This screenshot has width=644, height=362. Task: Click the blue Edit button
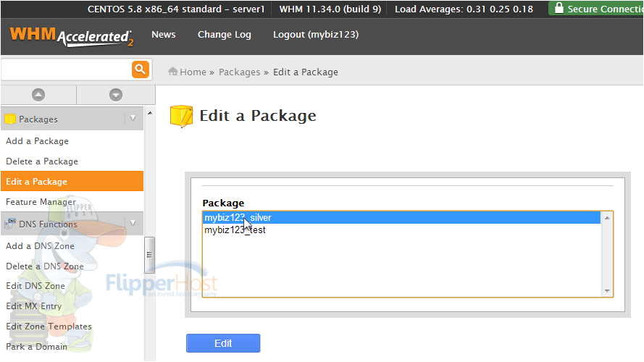(x=223, y=343)
